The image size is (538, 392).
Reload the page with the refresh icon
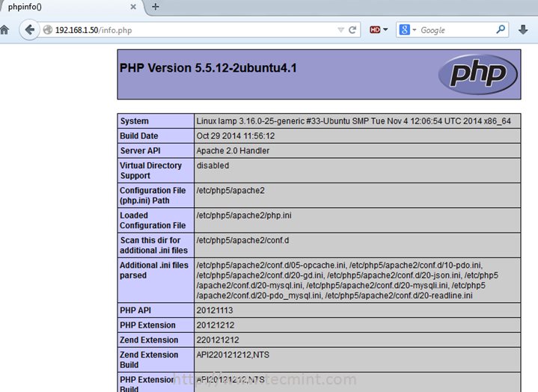pos(352,30)
